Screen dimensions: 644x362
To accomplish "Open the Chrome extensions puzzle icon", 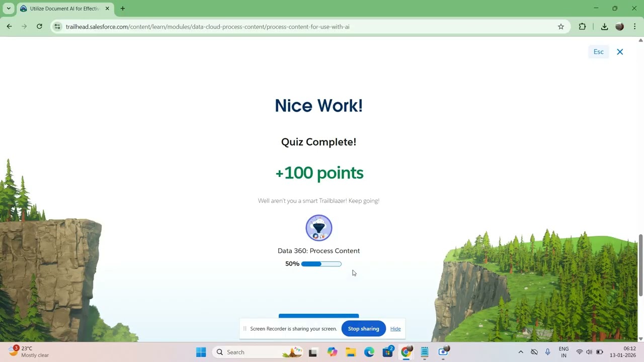I will [582, 27].
